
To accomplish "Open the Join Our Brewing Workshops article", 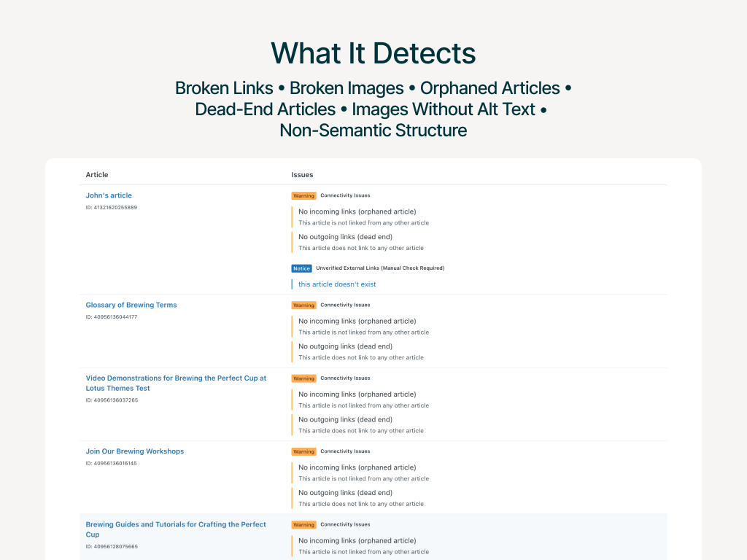I will 135,451.
